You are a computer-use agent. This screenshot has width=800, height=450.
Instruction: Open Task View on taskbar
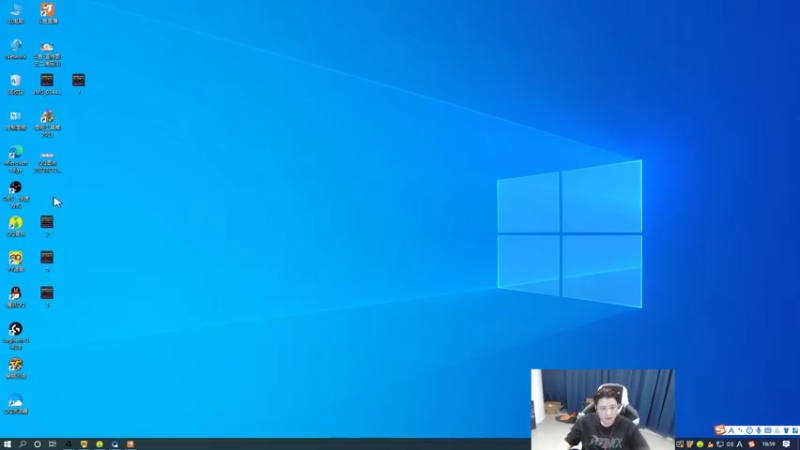(53, 444)
